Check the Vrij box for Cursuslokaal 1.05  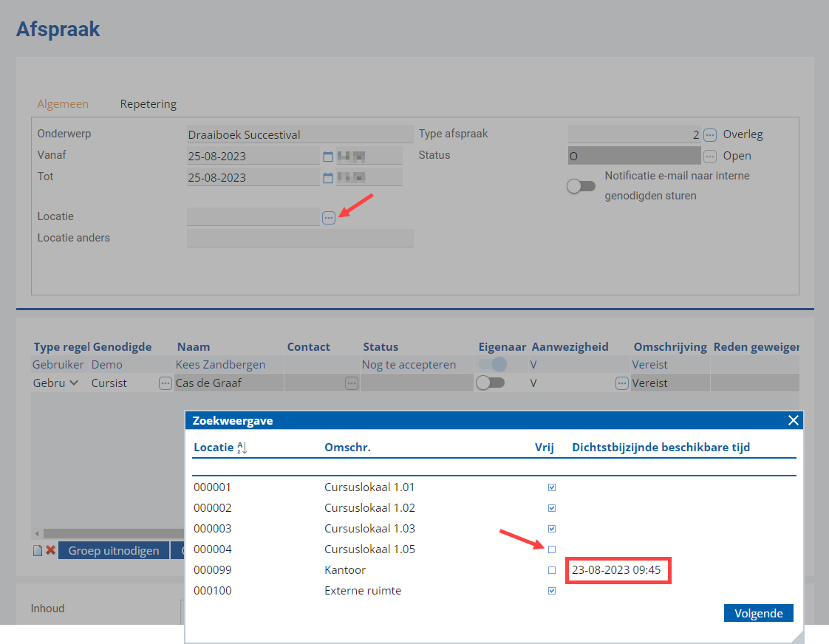pos(551,549)
